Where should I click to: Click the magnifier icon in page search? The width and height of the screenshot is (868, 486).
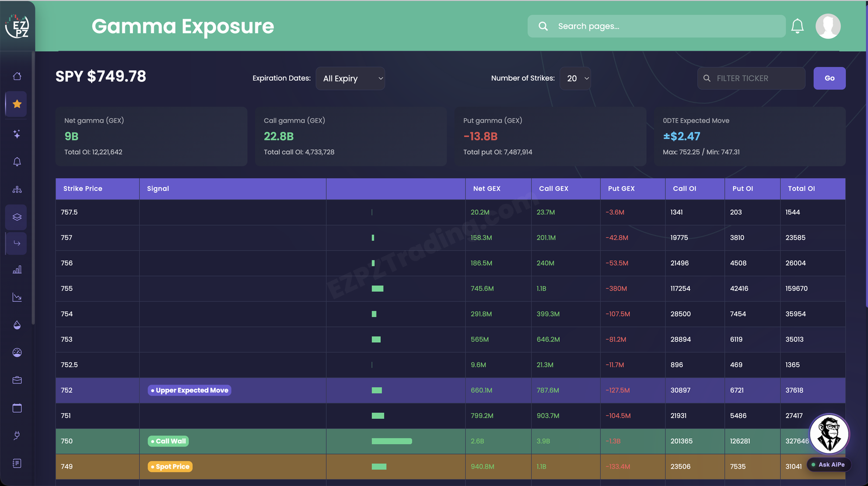pyautogui.click(x=543, y=26)
